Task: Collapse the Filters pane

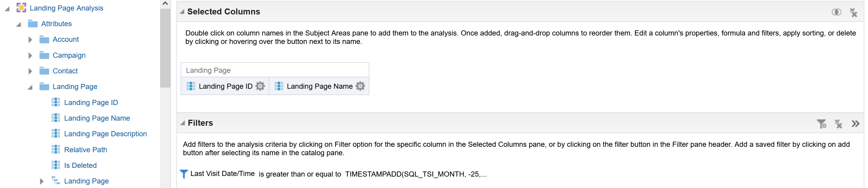Action: pos(182,123)
